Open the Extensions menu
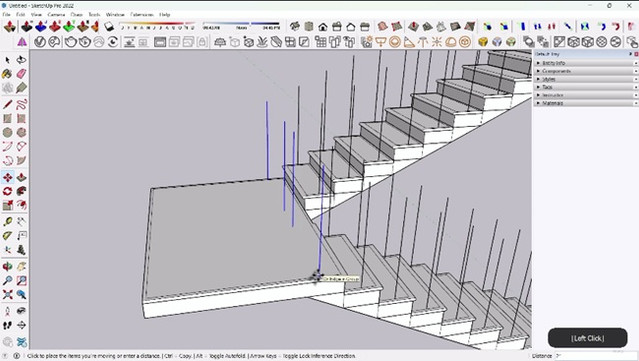The width and height of the screenshot is (639, 361). tap(142, 14)
